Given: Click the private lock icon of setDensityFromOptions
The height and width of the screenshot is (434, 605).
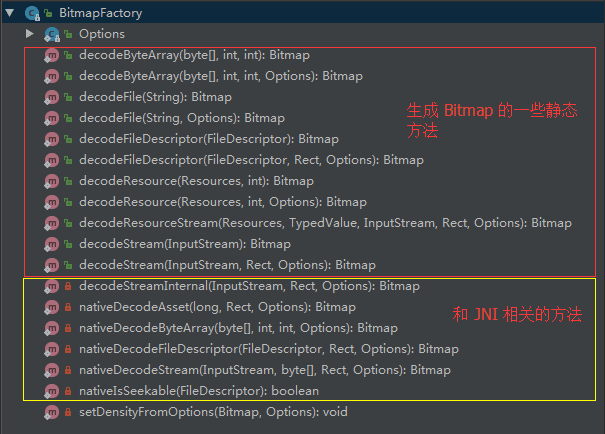Looking at the screenshot, I should pyautogui.click(x=68, y=412).
